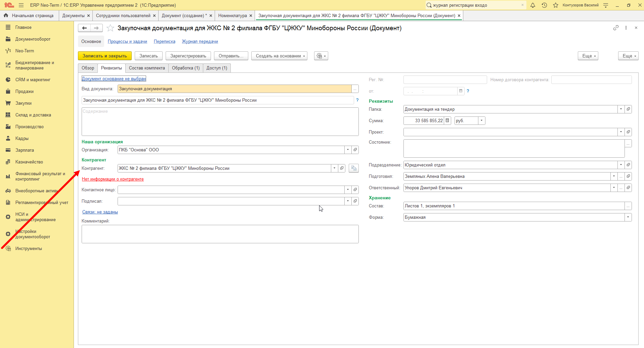Go to Начальная страница home icon
The width and height of the screenshot is (644, 348).
pos(6,15)
